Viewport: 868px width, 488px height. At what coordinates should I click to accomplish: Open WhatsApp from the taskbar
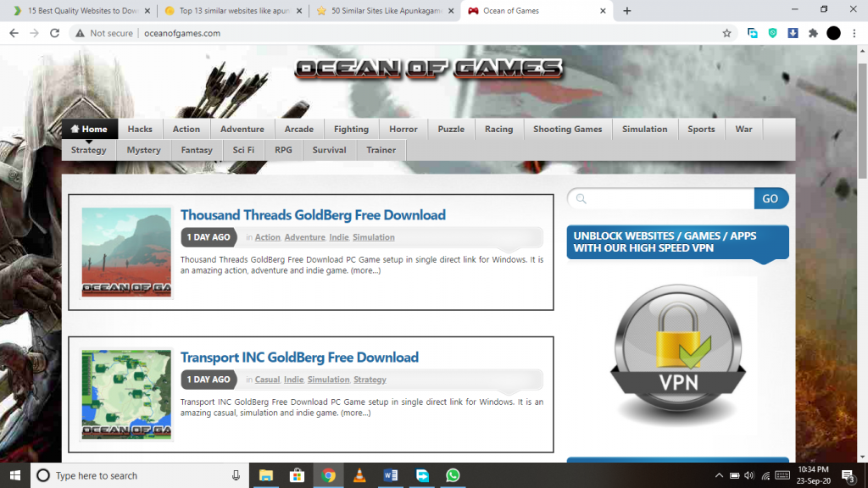tap(453, 475)
